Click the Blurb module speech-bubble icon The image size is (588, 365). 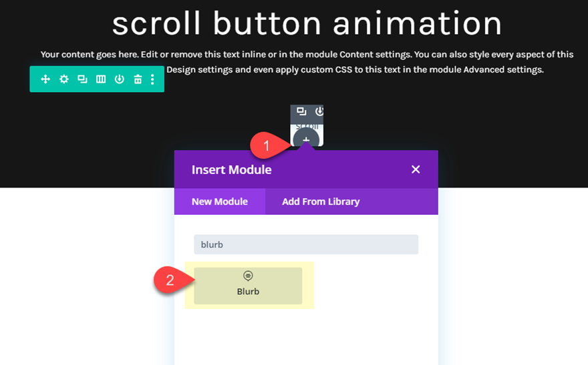pos(248,276)
